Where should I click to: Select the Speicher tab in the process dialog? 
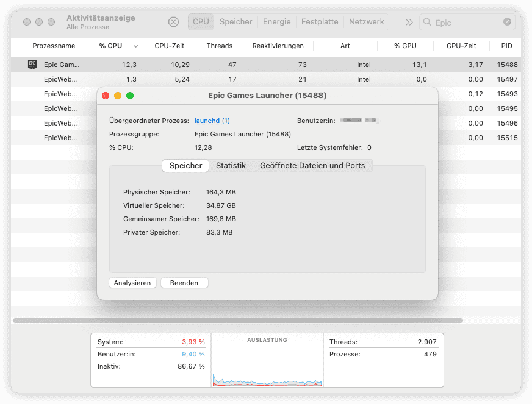185,165
